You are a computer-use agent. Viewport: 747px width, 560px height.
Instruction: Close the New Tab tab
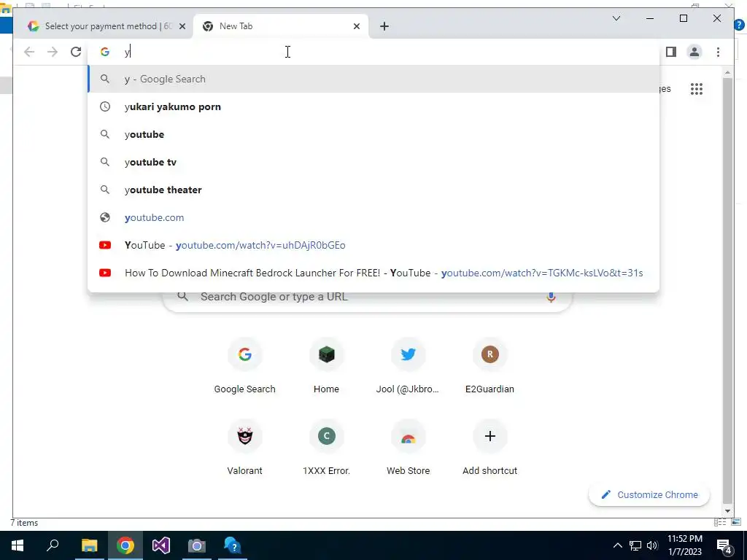(356, 27)
